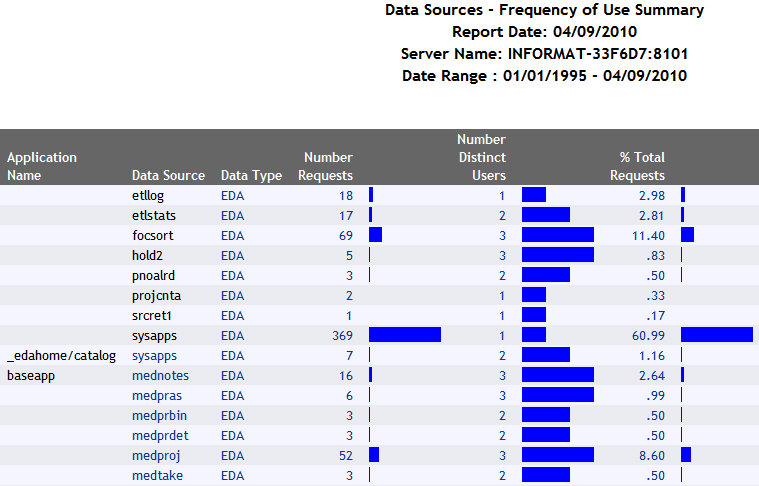Click the 17 requests value for etlstats
Image resolution: width=759 pixels, height=486 pixels.
pyautogui.click(x=346, y=215)
